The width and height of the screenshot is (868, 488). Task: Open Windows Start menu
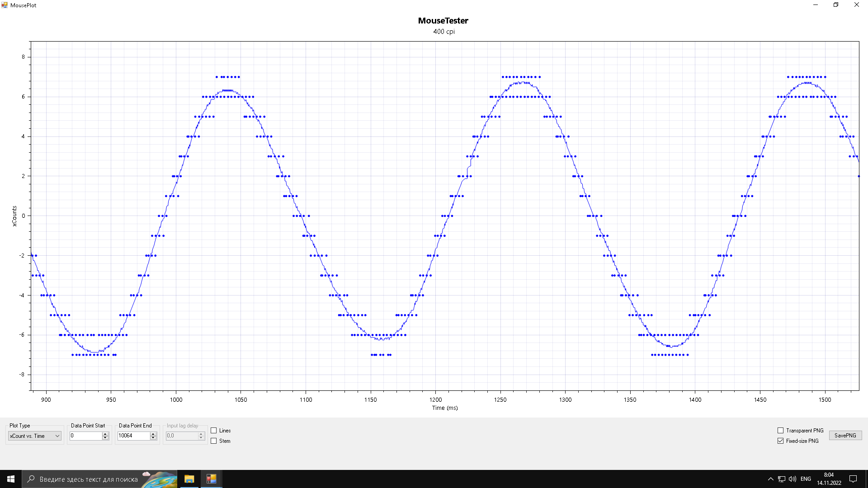click(x=11, y=479)
